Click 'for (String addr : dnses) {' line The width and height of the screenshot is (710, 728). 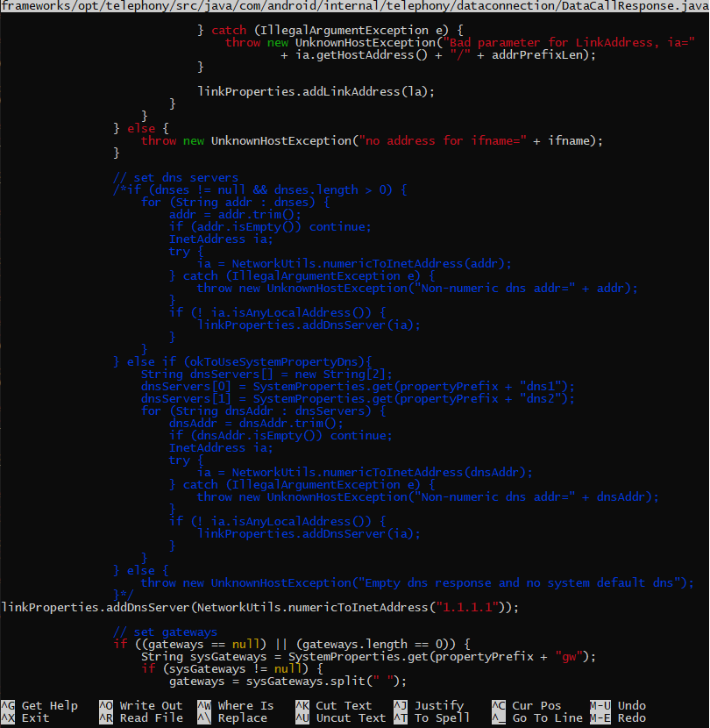click(235, 202)
